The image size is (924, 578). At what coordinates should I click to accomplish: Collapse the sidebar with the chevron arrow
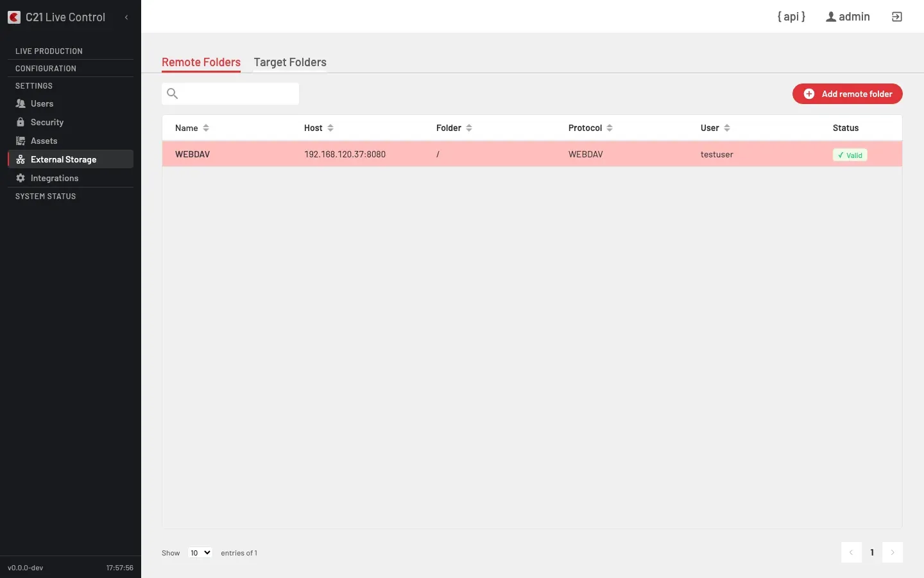pyautogui.click(x=126, y=17)
